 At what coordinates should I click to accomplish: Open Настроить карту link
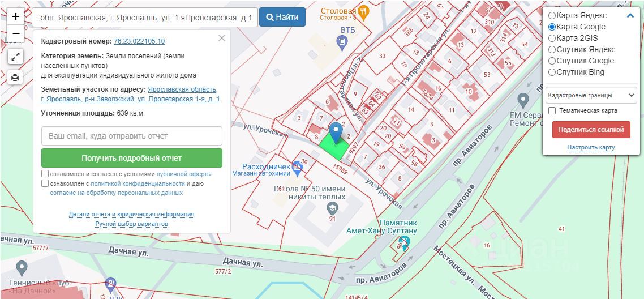[x=591, y=147]
